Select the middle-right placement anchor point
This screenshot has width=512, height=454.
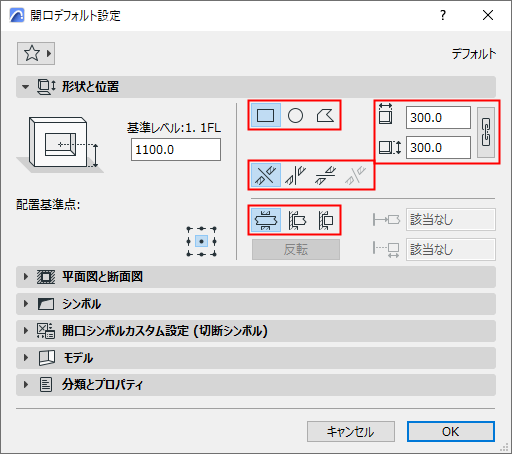click(214, 241)
